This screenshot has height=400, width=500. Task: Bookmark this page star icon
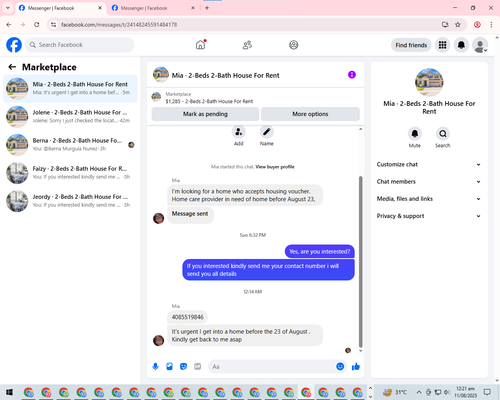click(458, 25)
